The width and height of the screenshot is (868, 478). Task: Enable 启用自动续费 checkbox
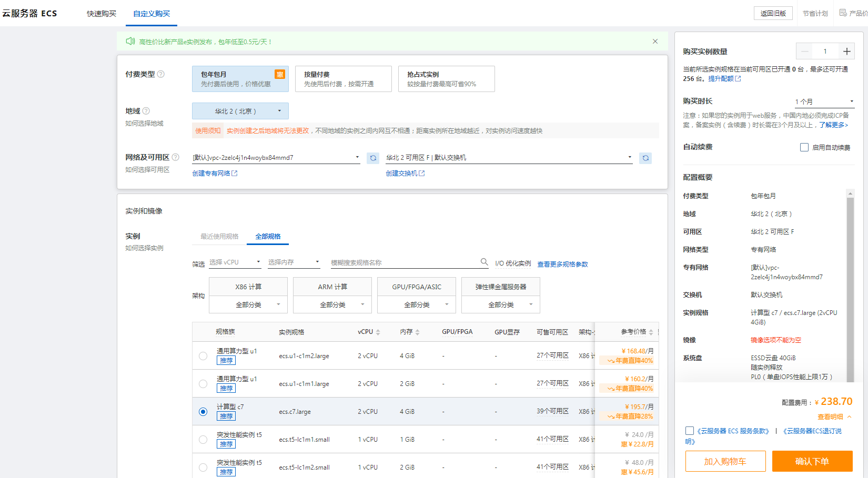(804, 147)
